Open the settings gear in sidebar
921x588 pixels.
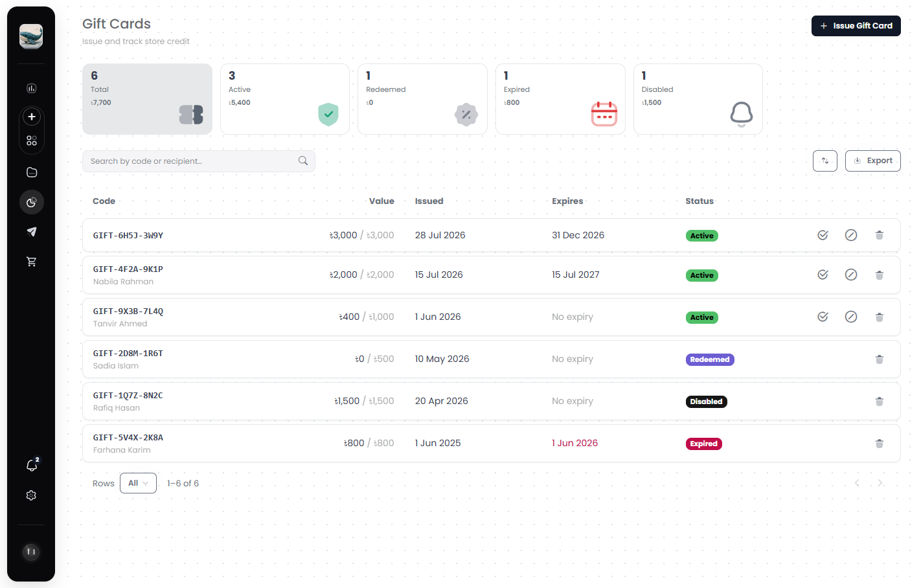(x=31, y=495)
